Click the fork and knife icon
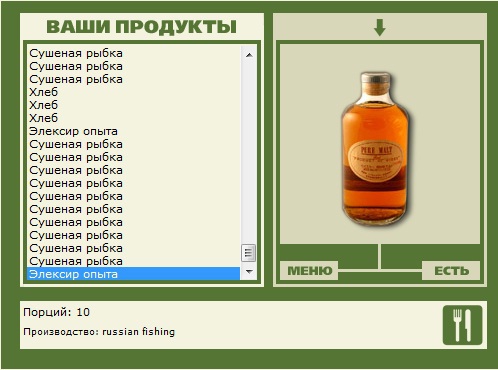The width and height of the screenshot is (498, 370). tap(462, 325)
